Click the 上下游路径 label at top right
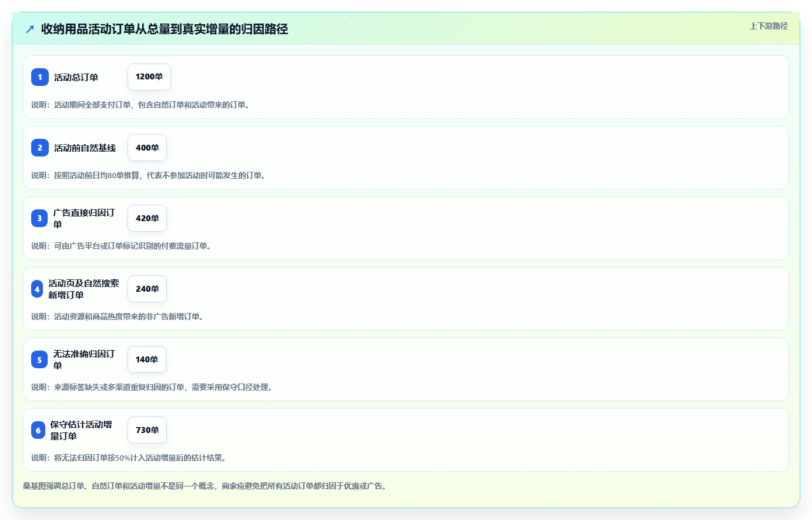The height and width of the screenshot is (520, 812). point(768,26)
